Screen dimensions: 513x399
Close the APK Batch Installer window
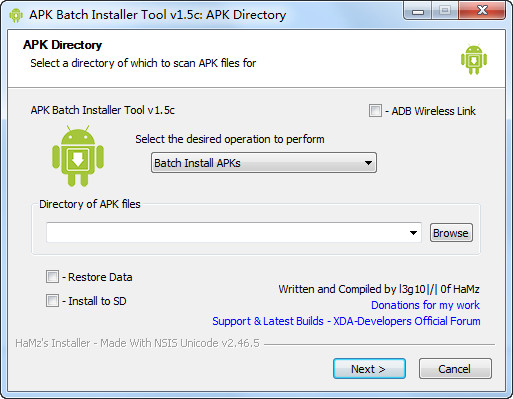[x=482, y=11]
